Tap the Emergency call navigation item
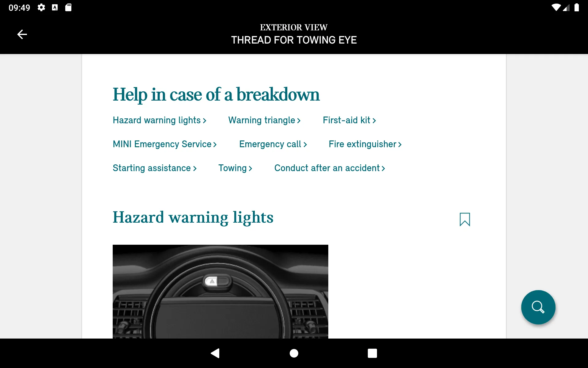This screenshot has width=588, height=368. click(273, 144)
